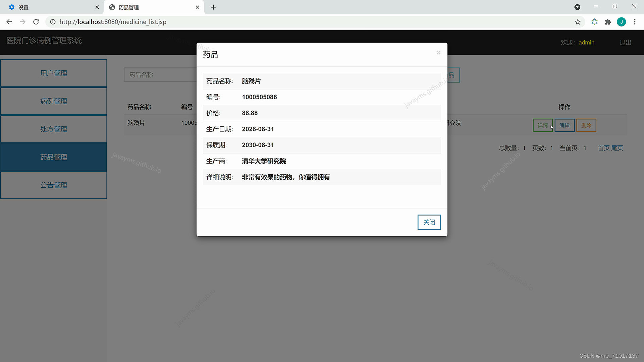Click the 删除 button for 脑残片
This screenshot has width=644, height=362.
(x=586, y=125)
